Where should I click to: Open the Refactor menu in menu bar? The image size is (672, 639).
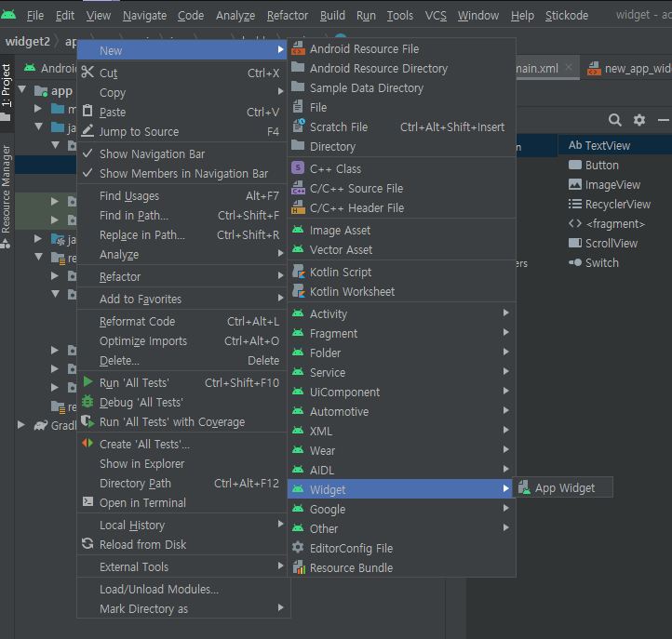click(288, 16)
